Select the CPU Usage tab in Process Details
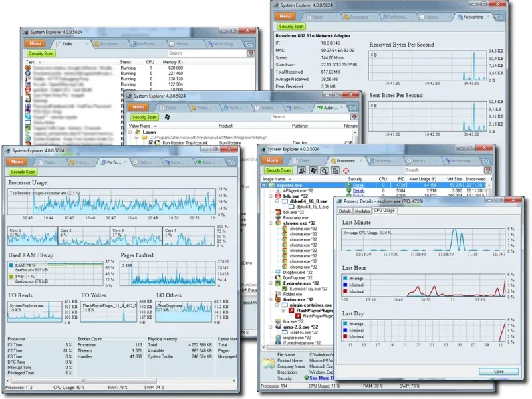 click(384, 211)
